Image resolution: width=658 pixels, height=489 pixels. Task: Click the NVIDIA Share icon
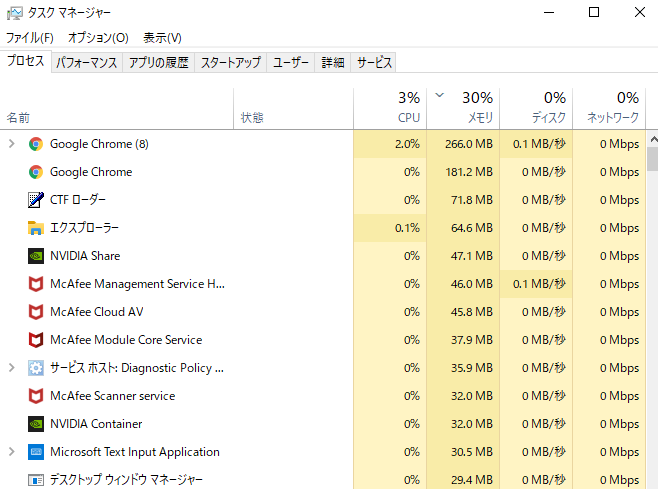click(x=36, y=256)
